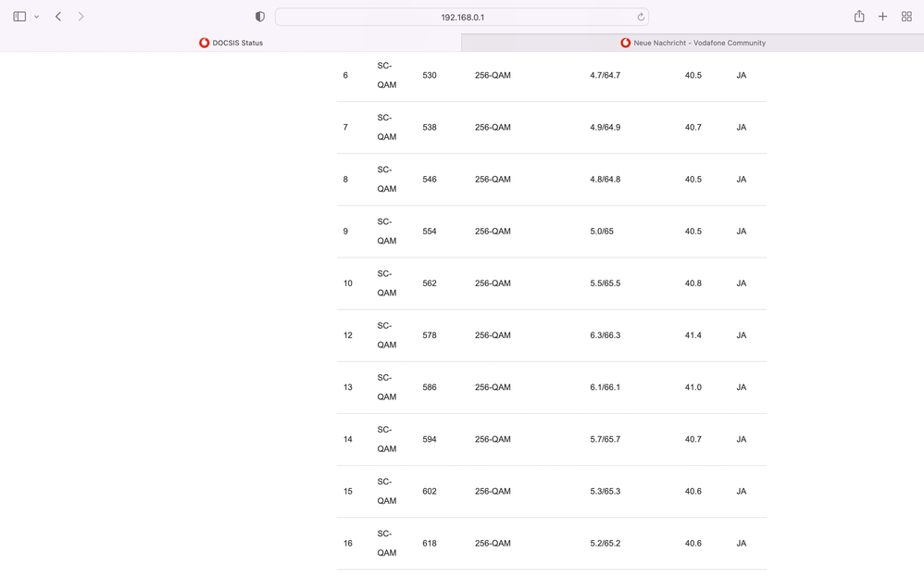This screenshot has width=924, height=578.
Task: Toggle the Safari sidebar icon
Action: (19, 17)
